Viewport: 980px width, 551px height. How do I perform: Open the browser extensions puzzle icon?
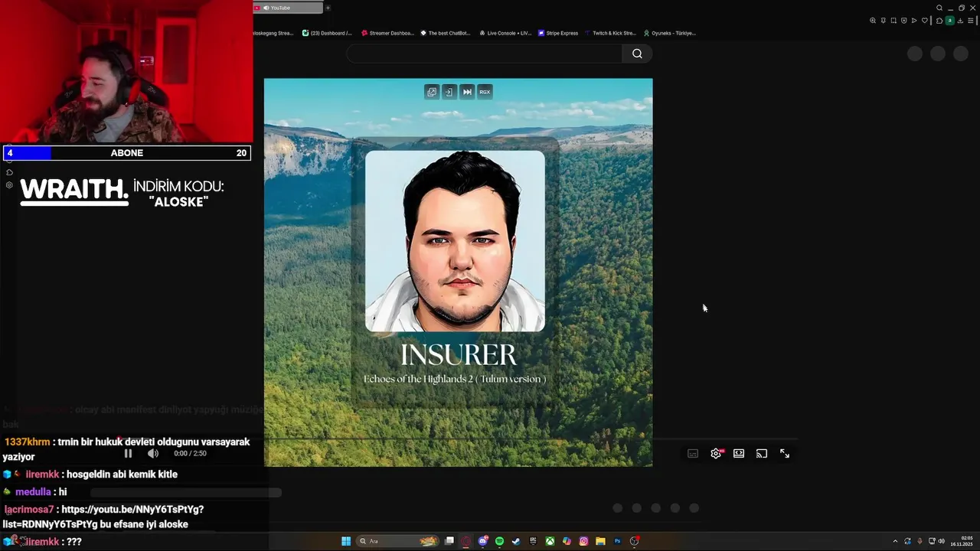pyautogui.click(x=939, y=21)
